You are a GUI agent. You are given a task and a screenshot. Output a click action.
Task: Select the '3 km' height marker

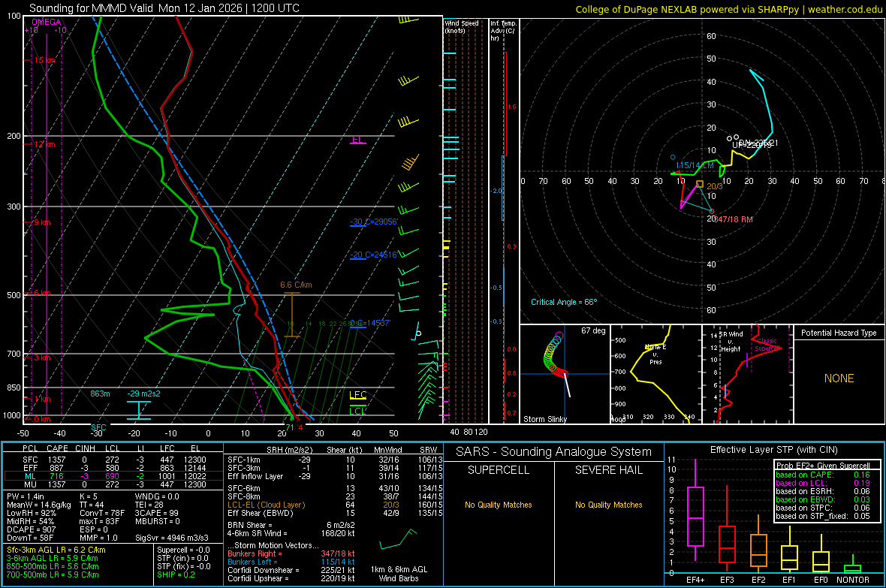(x=42, y=357)
